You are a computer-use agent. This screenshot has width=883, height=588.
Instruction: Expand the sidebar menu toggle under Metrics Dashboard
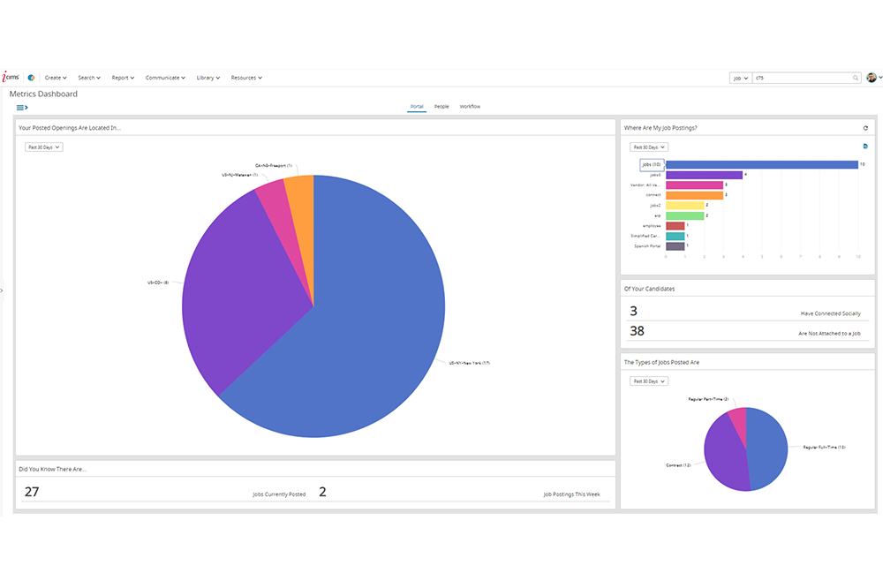(x=22, y=107)
